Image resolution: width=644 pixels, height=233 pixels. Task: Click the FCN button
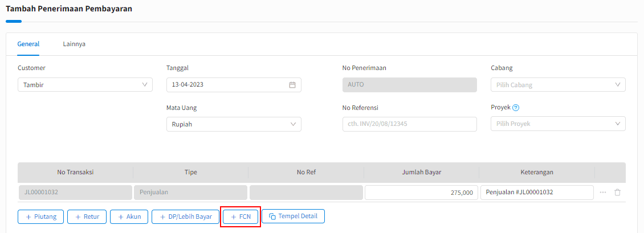(241, 216)
